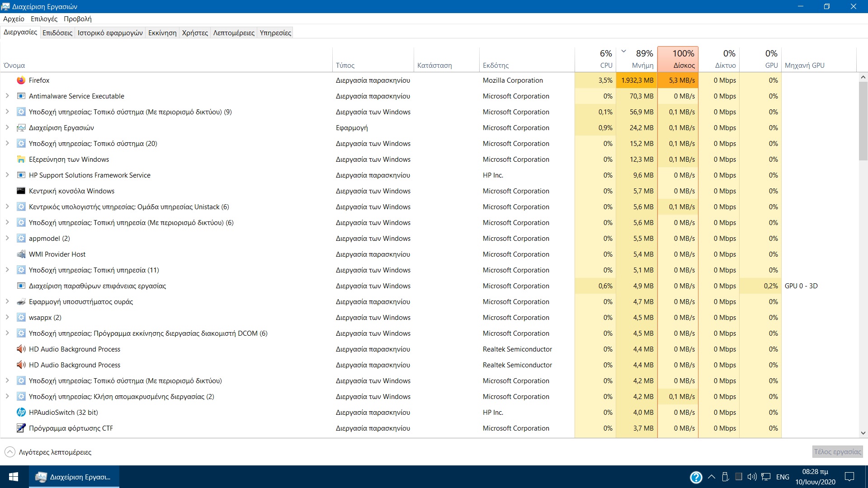Switch to the Επιδόσεις tab
This screenshot has height=488, width=868.
[x=57, y=33]
